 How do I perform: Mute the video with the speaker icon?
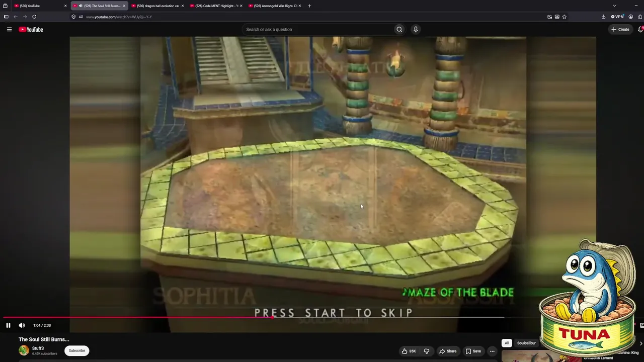click(x=22, y=325)
